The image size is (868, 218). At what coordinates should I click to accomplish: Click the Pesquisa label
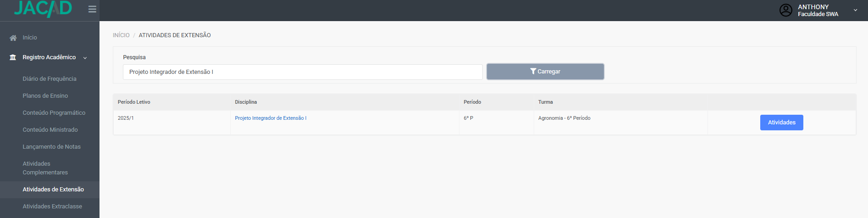[x=134, y=57]
